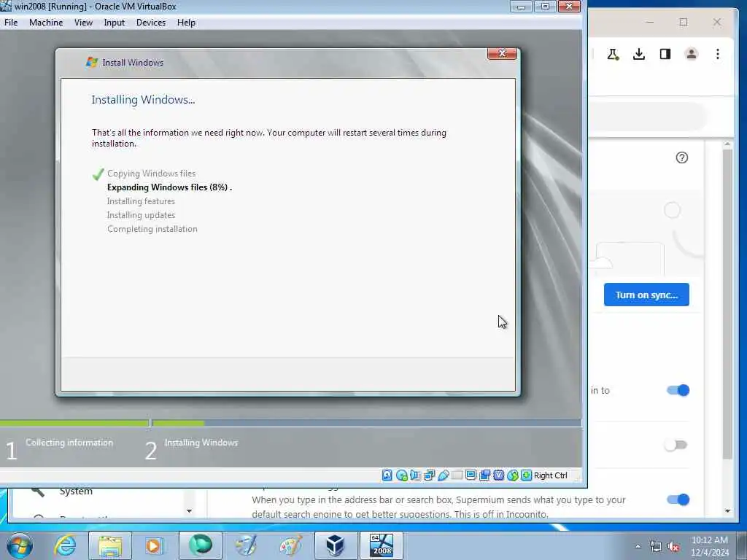Click the clock showing 10:12 AM
Screen dimensions: 747x560
click(710, 540)
